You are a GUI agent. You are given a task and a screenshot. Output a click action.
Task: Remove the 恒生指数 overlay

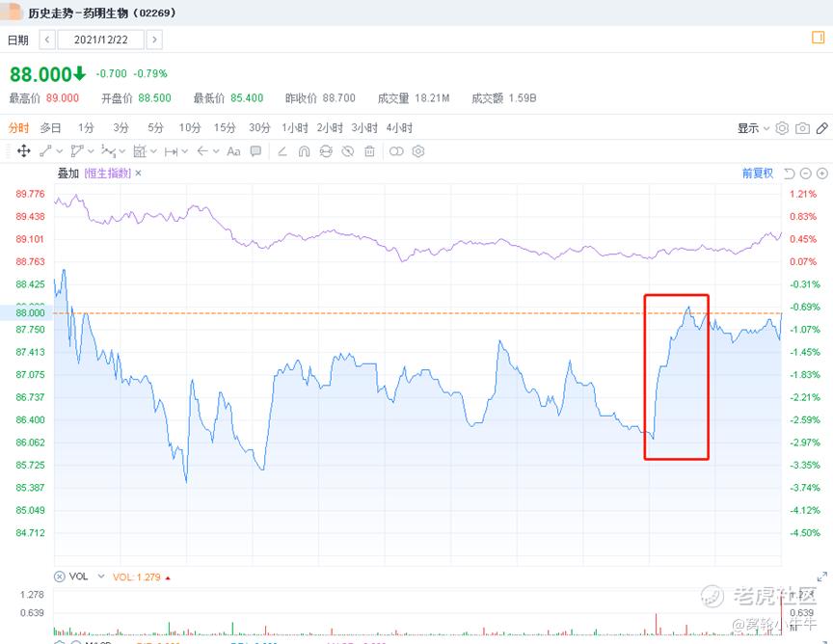138,174
